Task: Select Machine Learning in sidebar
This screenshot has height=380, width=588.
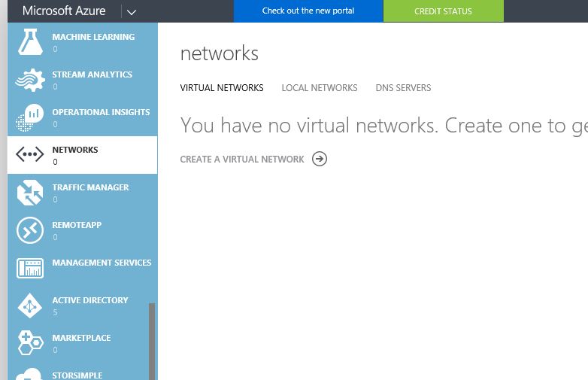Action: tap(93, 37)
